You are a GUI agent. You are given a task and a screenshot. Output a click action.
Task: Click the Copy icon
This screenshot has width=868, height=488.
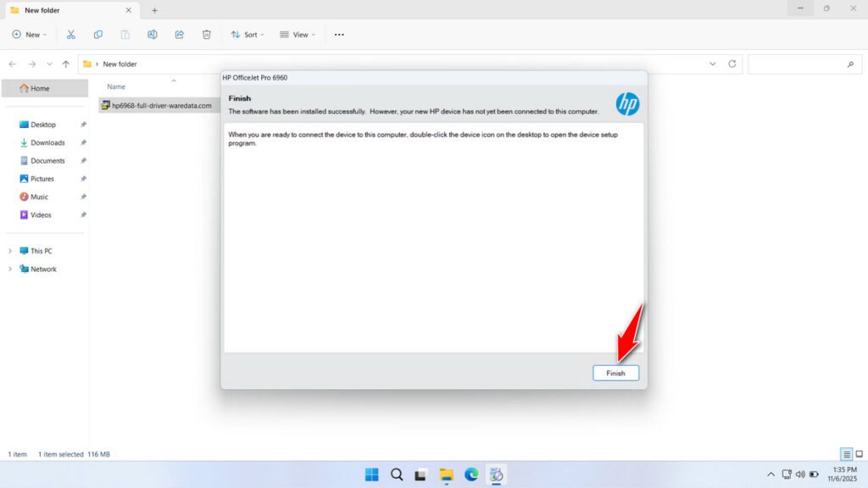98,34
